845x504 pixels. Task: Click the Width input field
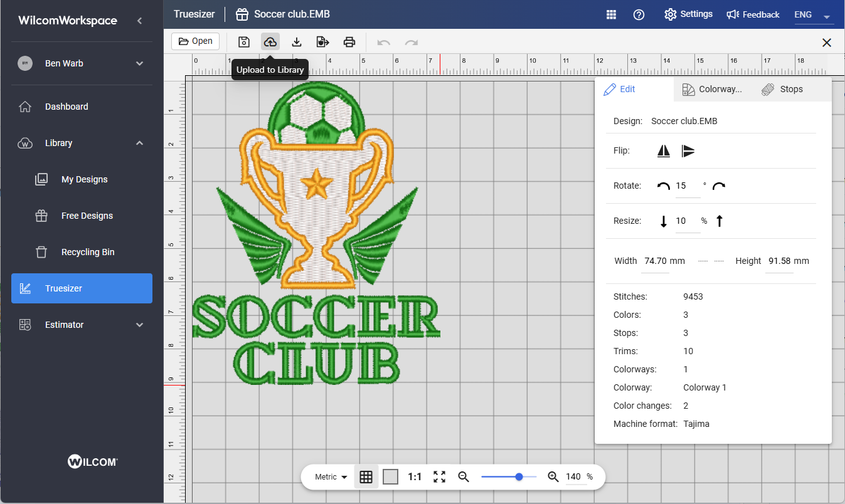pos(655,261)
